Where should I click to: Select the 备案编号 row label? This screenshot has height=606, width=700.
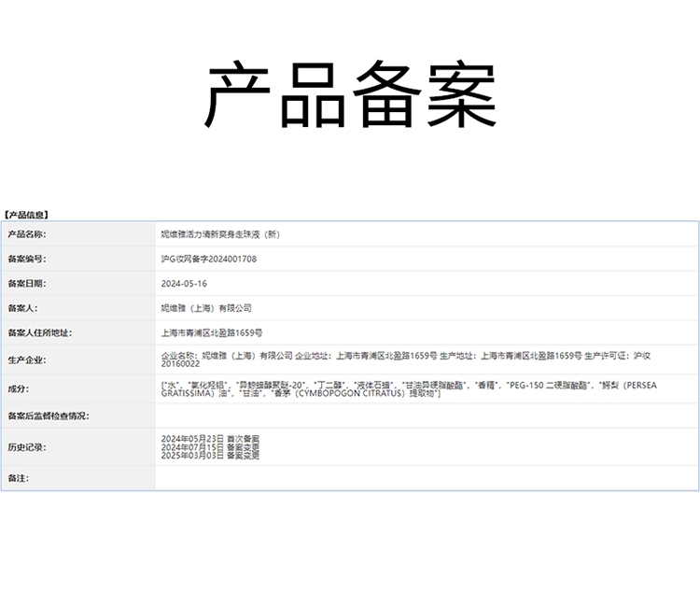(x=26, y=259)
